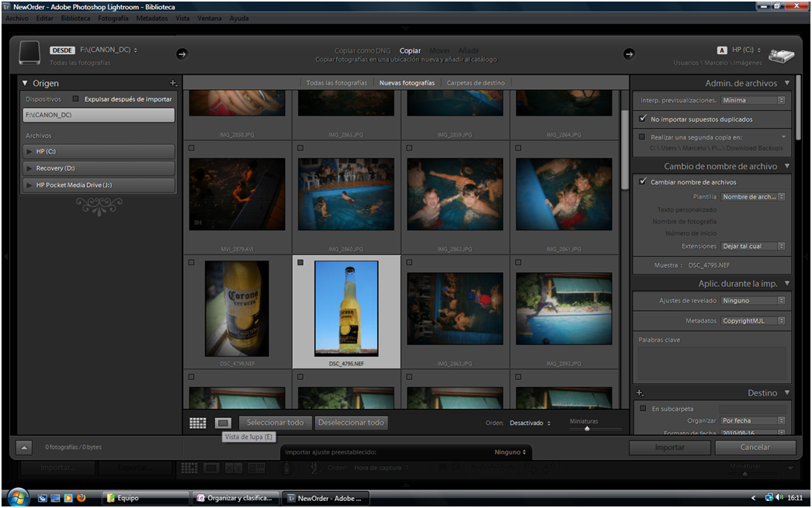Launch the media player quick launch icon
This screenshot has width=812, height=508.
[x=68, y=498]
